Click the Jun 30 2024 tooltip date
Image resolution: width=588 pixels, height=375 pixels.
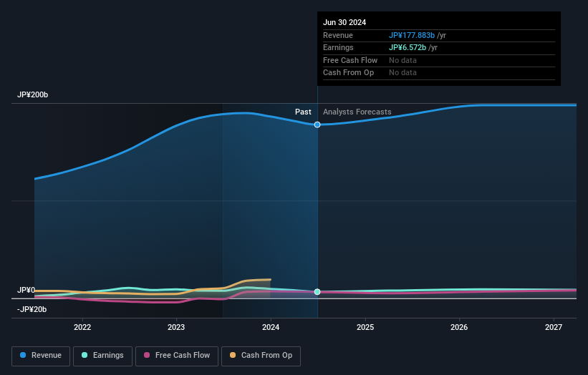point(344,22)
